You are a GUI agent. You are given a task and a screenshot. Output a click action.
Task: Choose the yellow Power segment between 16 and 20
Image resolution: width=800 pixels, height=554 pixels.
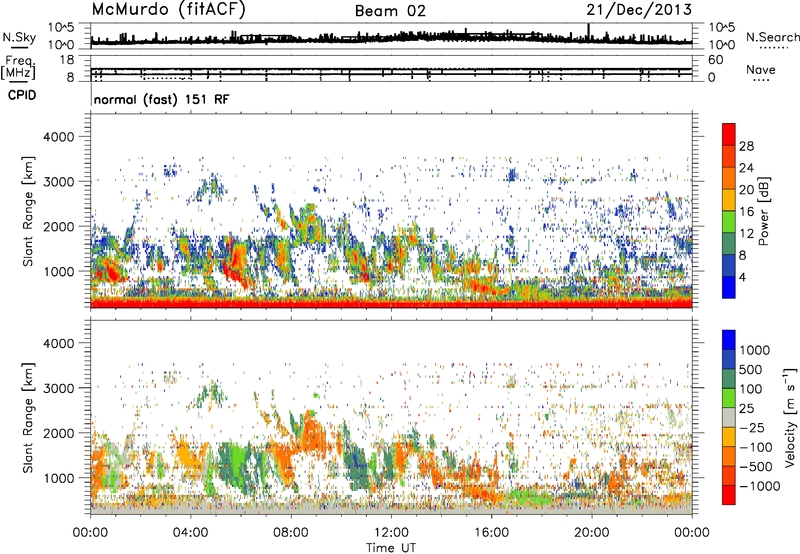pos(729,200)
